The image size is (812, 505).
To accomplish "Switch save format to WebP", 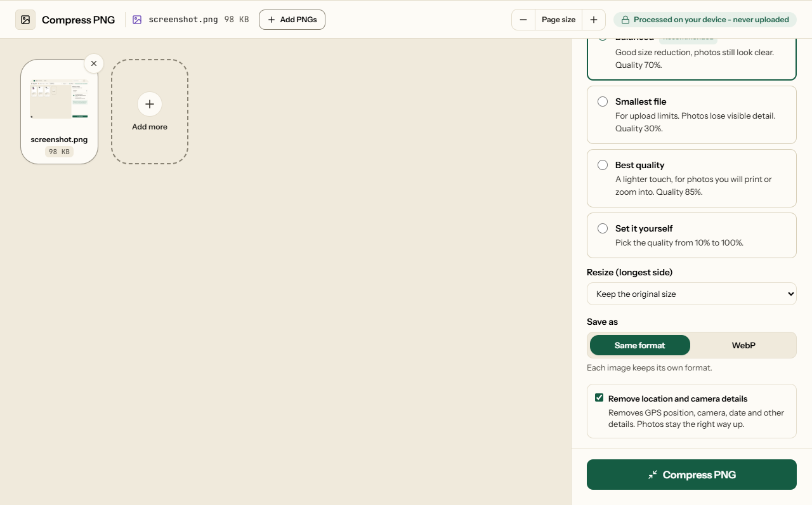I will (x=743, y=345).
